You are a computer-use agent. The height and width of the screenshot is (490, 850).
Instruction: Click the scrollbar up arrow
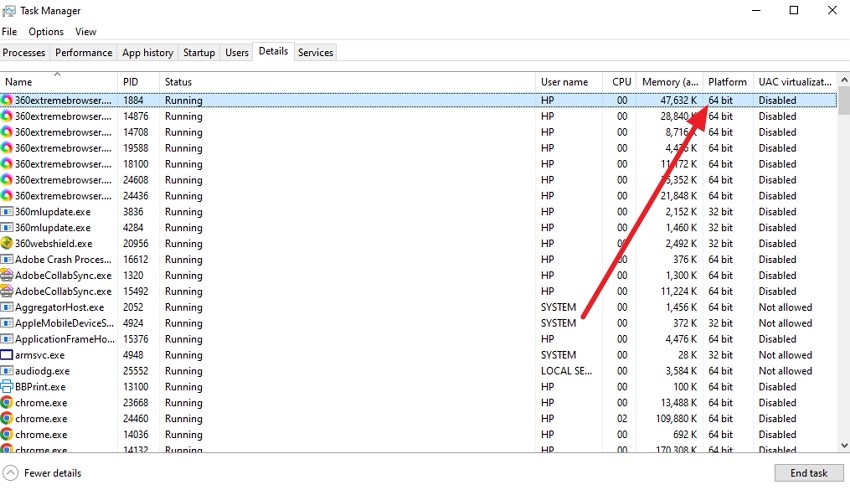tap(844, 80)
